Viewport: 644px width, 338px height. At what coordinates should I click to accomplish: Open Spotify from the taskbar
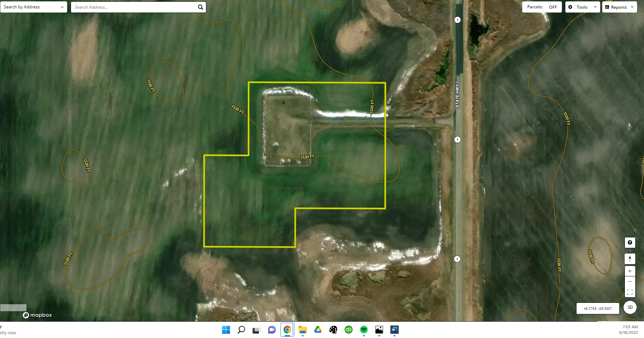coord(364,330)
